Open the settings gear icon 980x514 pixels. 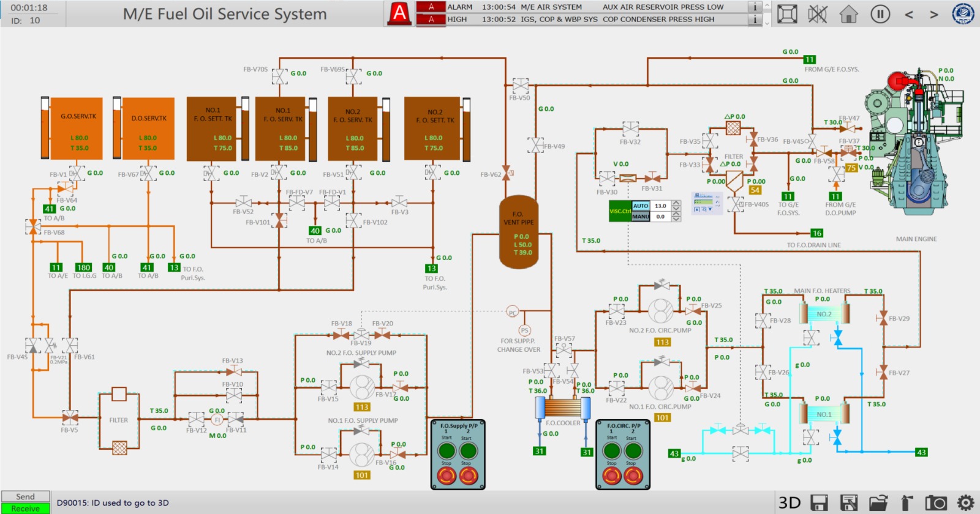(965, 503)
